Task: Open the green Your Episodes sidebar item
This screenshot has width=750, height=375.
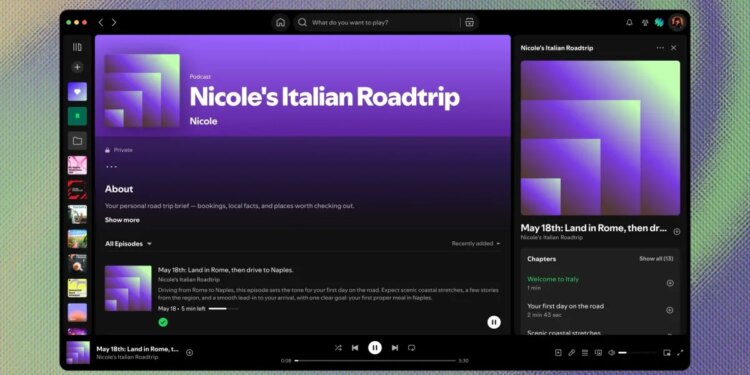Action: (x=77, y=116)
